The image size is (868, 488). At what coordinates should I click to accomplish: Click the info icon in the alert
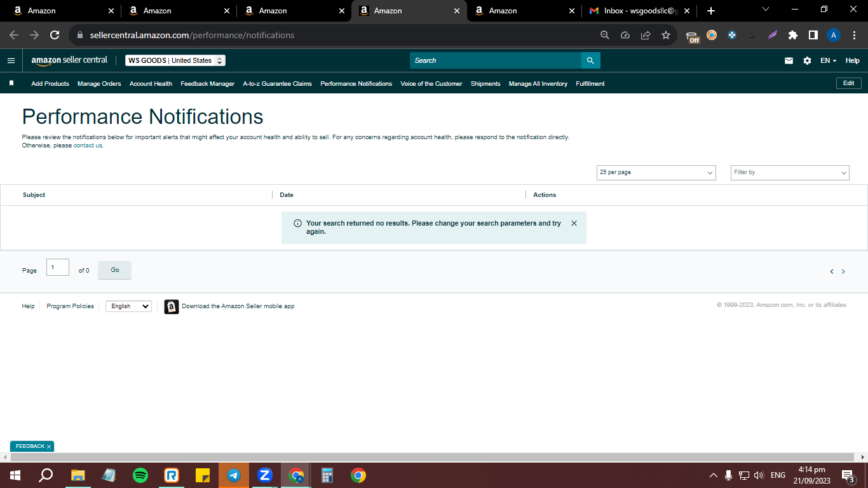pos(297,224)
